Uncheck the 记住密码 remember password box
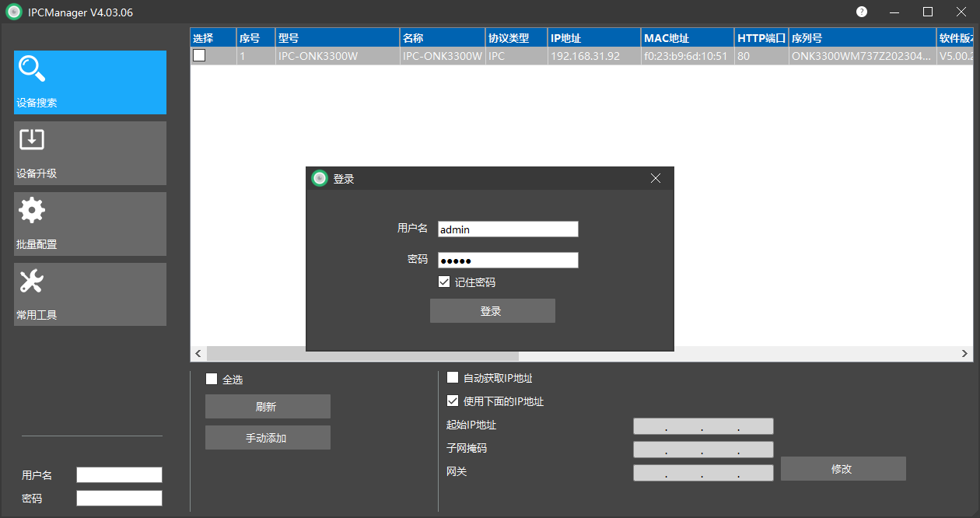The height and width of the screenshot is (518, 980). tap(444, 282)
